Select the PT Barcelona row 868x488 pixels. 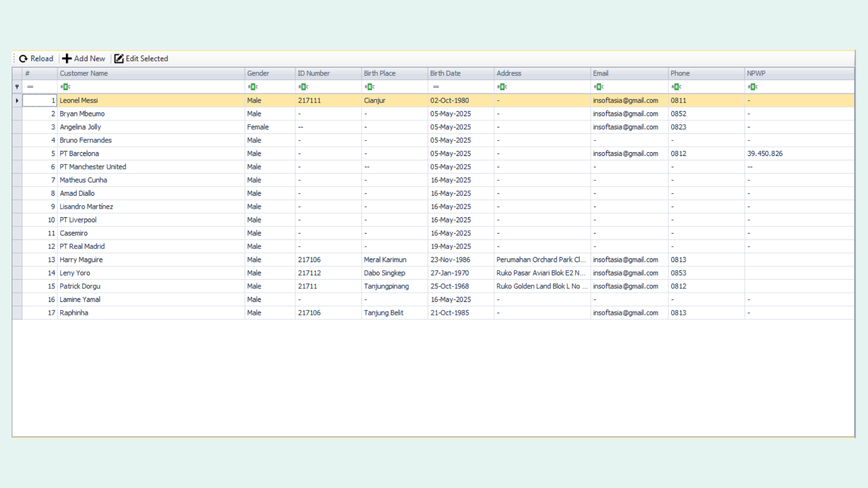pos(79,154)
